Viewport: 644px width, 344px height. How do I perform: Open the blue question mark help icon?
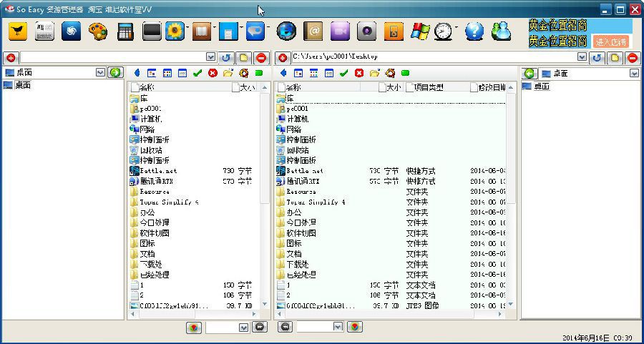(x=474, y=31)
